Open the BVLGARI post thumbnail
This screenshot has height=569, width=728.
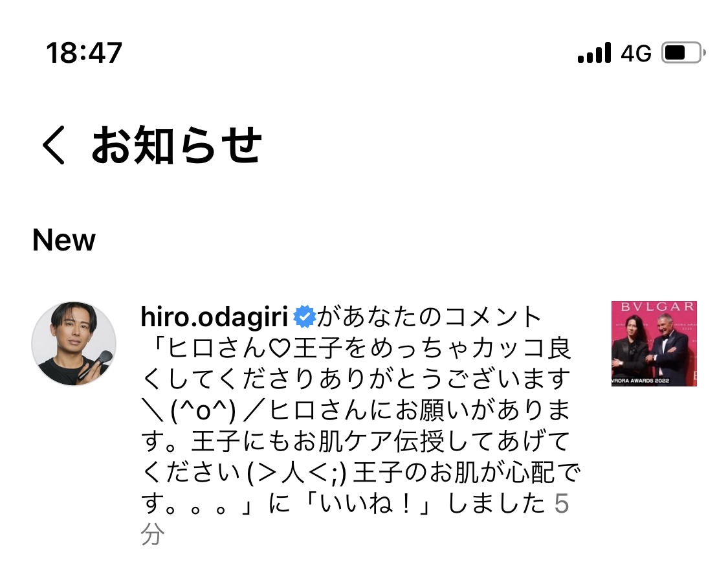pyautogui.click(x=654, y=343)
